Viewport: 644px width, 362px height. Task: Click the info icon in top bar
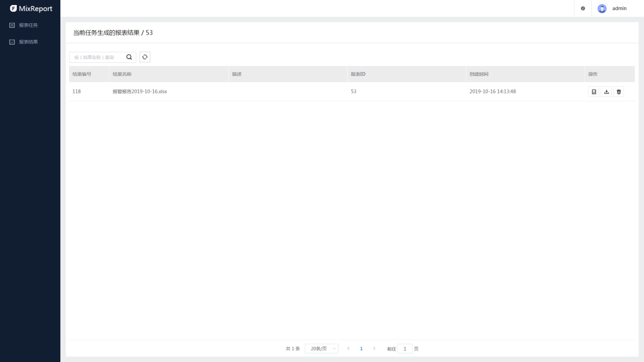click(583, 9)
